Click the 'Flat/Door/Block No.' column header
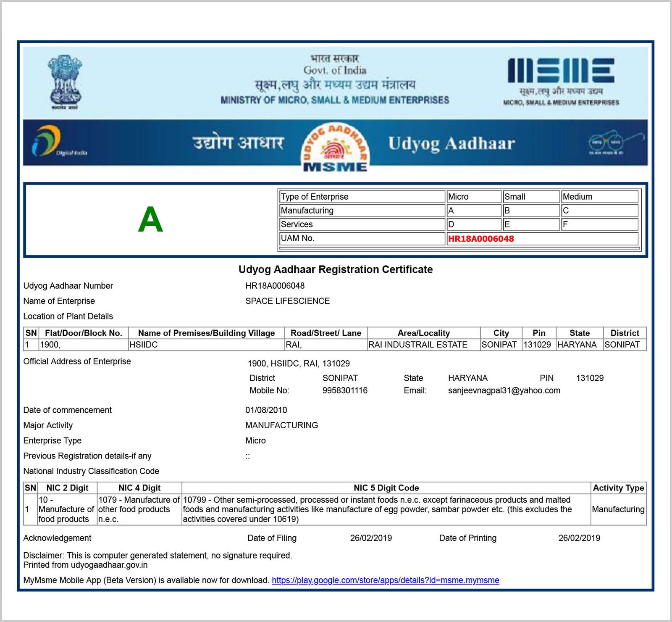The image size is (672, 622). tap(84, 333)
